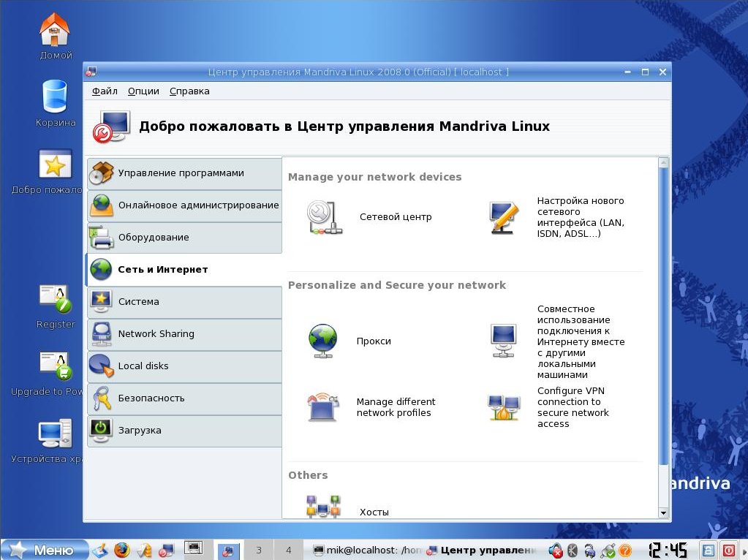Select the Оборудование category

(x=184, y=237)
